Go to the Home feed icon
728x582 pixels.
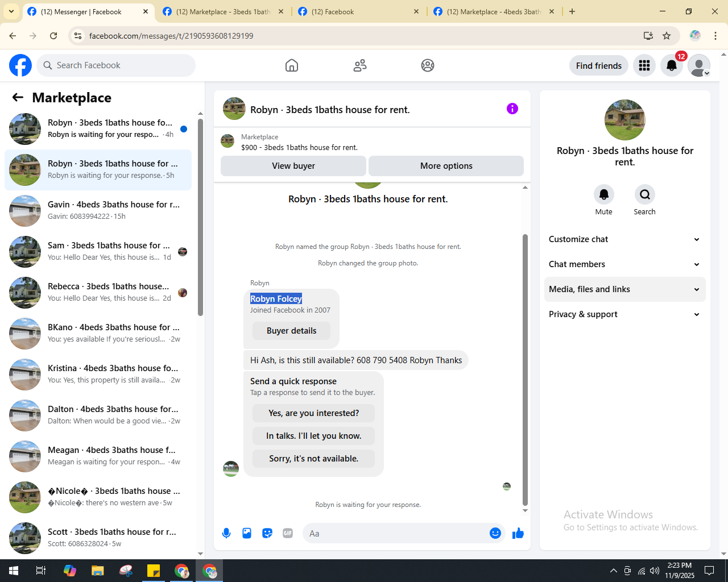click(x=292, y=65)
